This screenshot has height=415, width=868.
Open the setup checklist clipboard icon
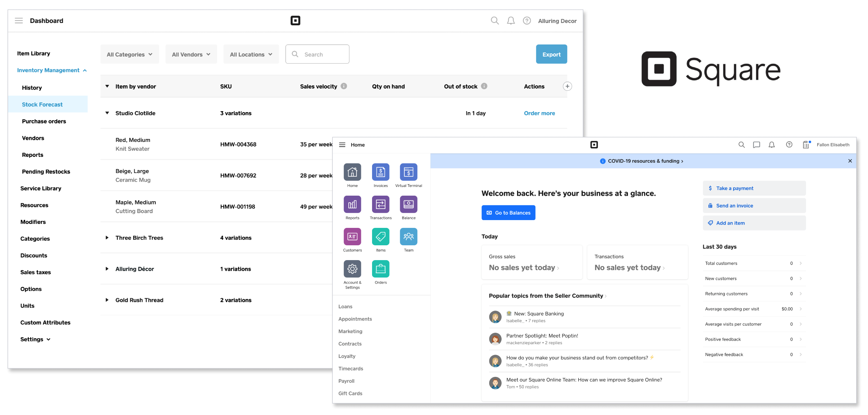(x=806, y=145)
